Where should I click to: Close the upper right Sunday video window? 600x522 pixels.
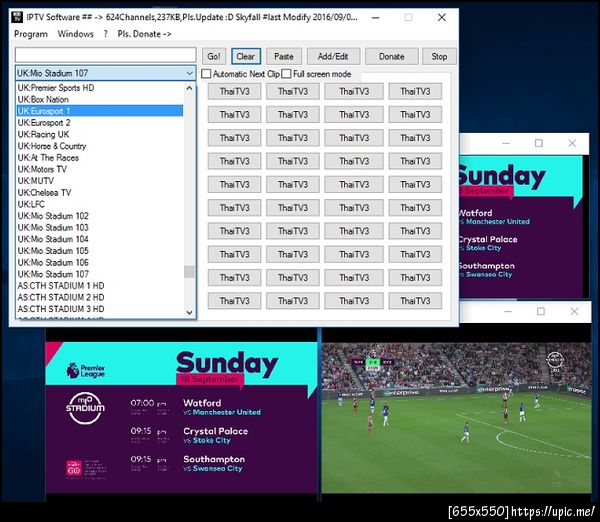pos(572,143)
